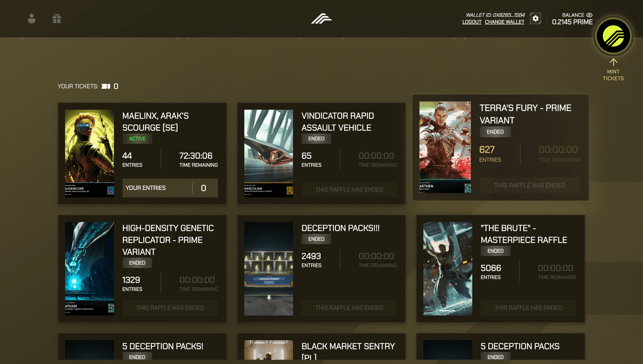
Task: Click 'This raffle has ended' on The Brute card
Action: click(528, 308)
